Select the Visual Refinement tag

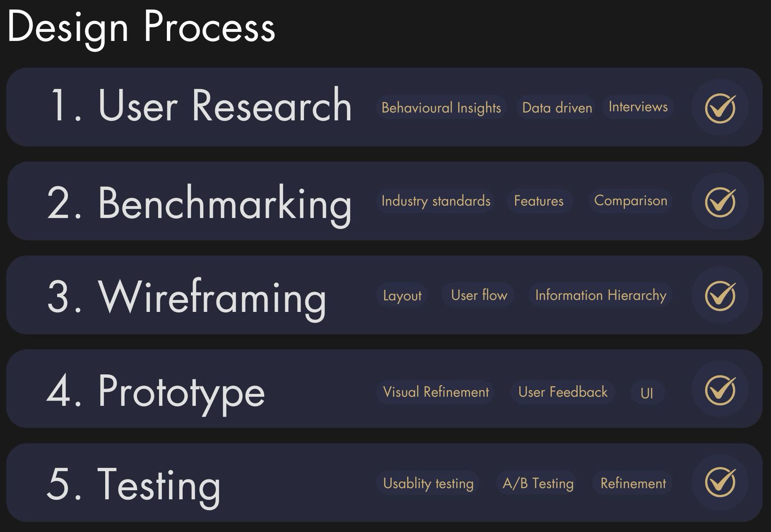point(436,392)
